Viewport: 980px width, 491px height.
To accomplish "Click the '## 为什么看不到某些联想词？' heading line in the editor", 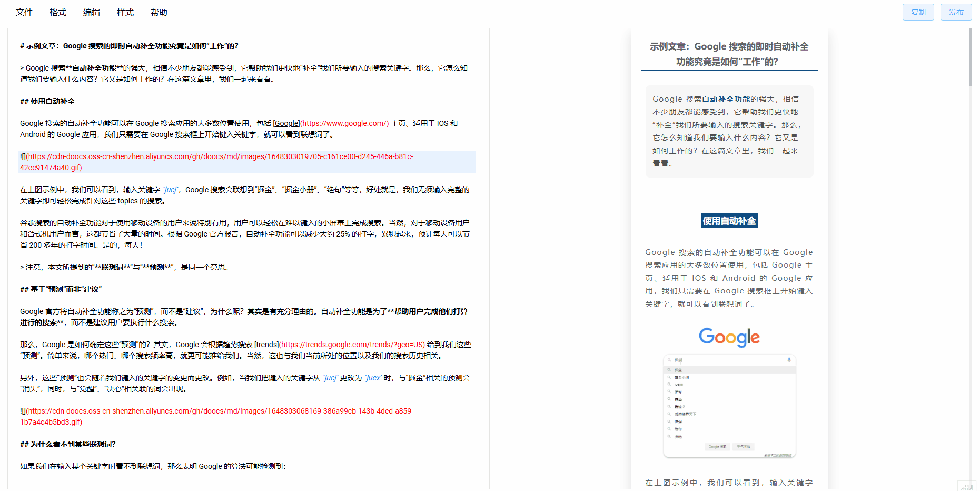I will pyautogui.click(x=68, y=444).
